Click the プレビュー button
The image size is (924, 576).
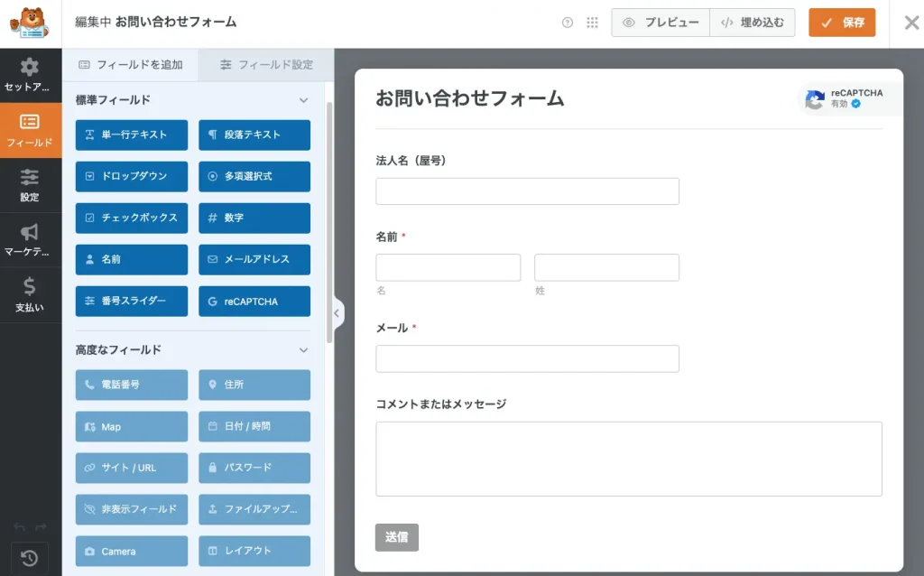coord(661,23)
